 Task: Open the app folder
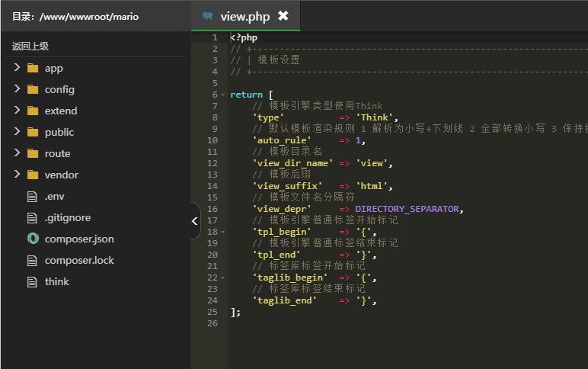(x=53, y=69)
